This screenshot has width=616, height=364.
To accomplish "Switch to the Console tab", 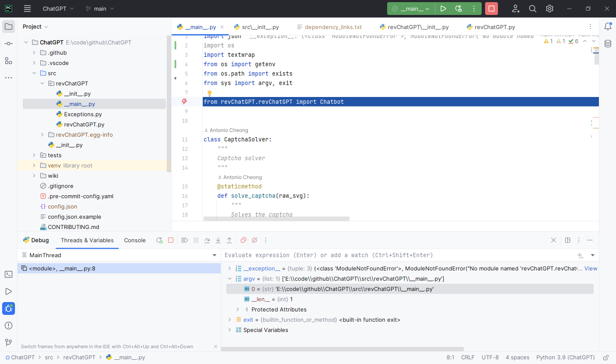I will 134,240.
